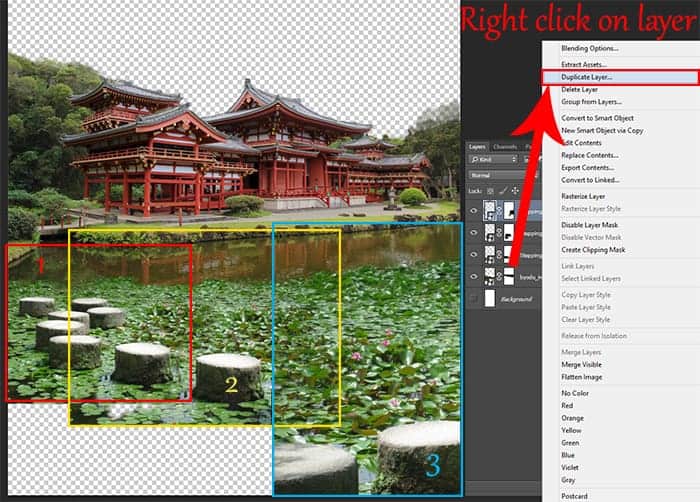
Task: Click Extract Assets in the context menu
Action: [x=583, y=64]
